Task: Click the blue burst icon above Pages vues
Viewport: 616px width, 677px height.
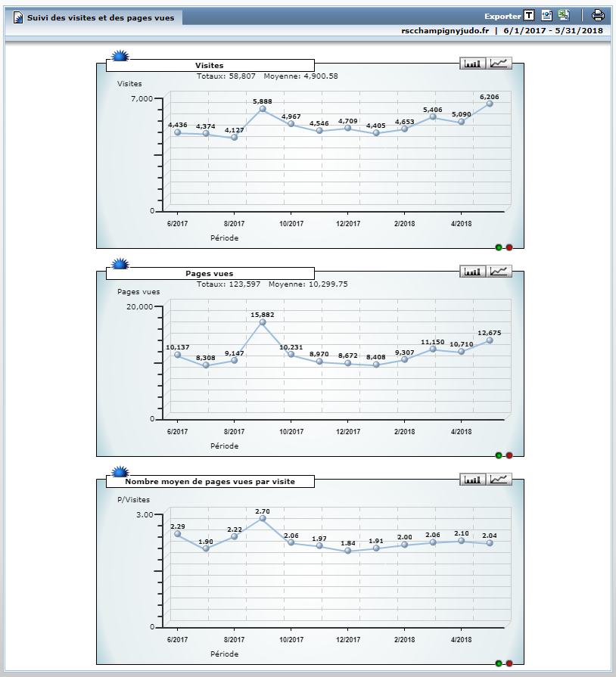Action: pos(120,264)
